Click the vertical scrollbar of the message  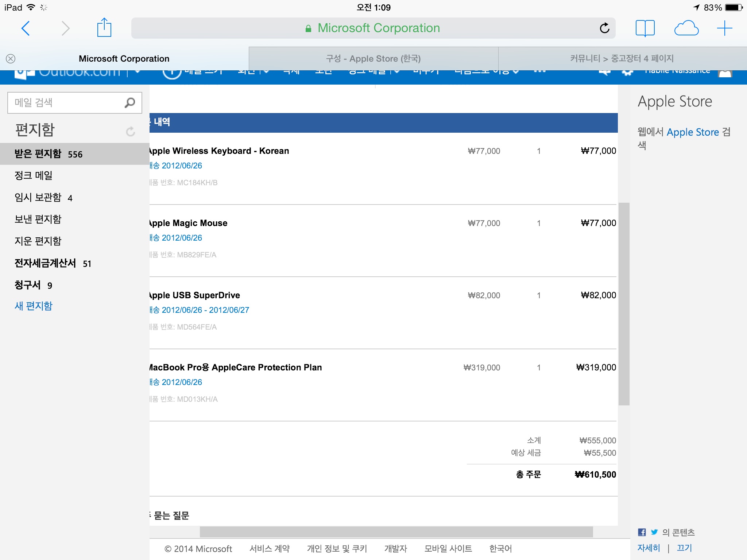point(624,303)
